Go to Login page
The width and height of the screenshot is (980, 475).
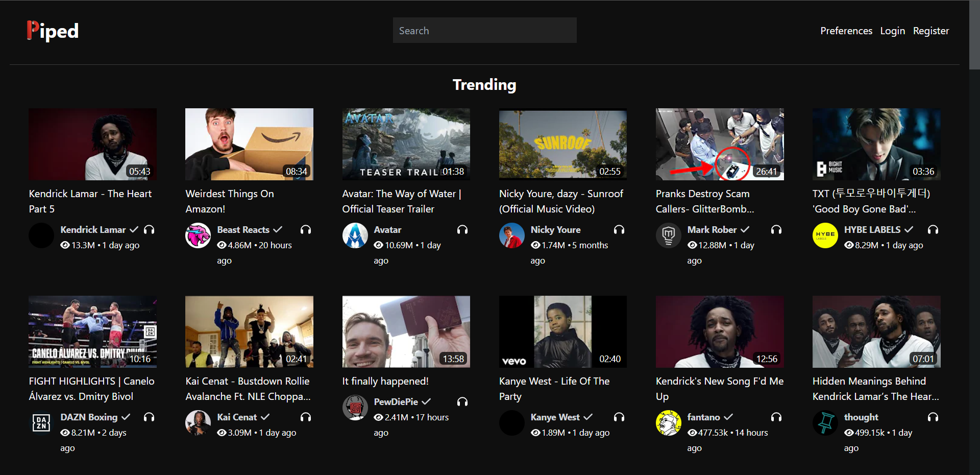[893, 31]
